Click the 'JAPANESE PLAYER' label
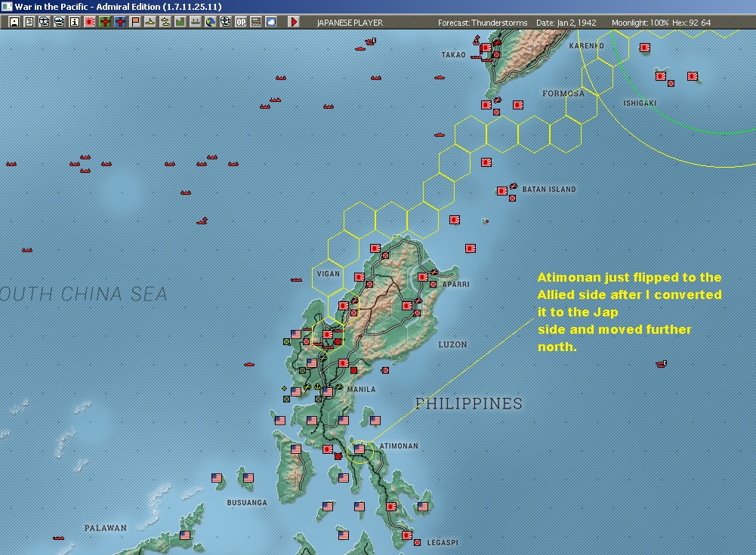 (350, 23)
